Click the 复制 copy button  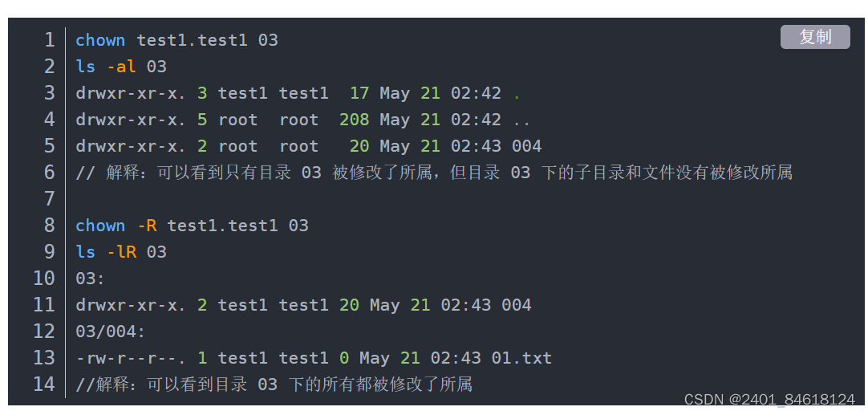point(815,37)
